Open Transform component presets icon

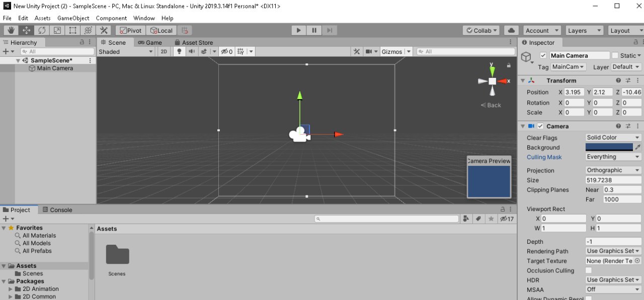click(628, 80)
